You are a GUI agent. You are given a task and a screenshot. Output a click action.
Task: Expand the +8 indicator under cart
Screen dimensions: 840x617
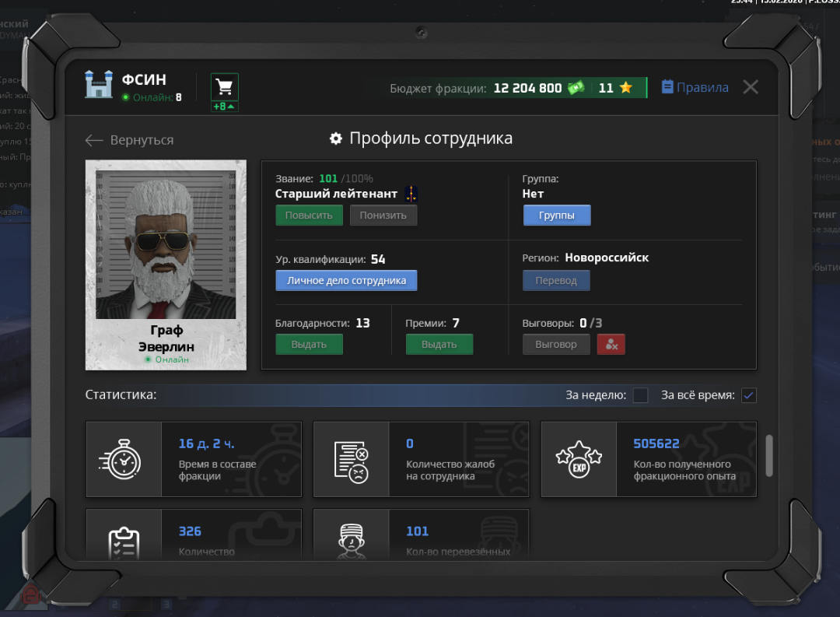click(225, 107)
